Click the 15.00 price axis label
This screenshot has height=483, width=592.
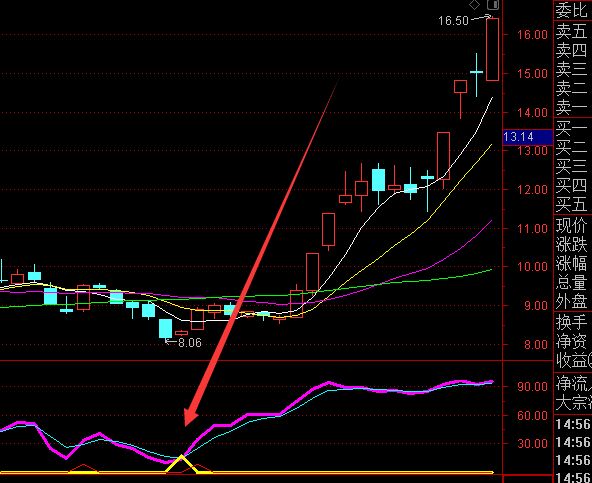pos(532,74)
